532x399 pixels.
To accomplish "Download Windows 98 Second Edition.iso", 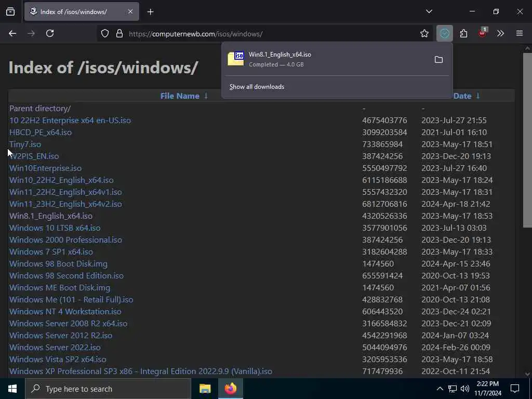I will click(x=66, y=275).
